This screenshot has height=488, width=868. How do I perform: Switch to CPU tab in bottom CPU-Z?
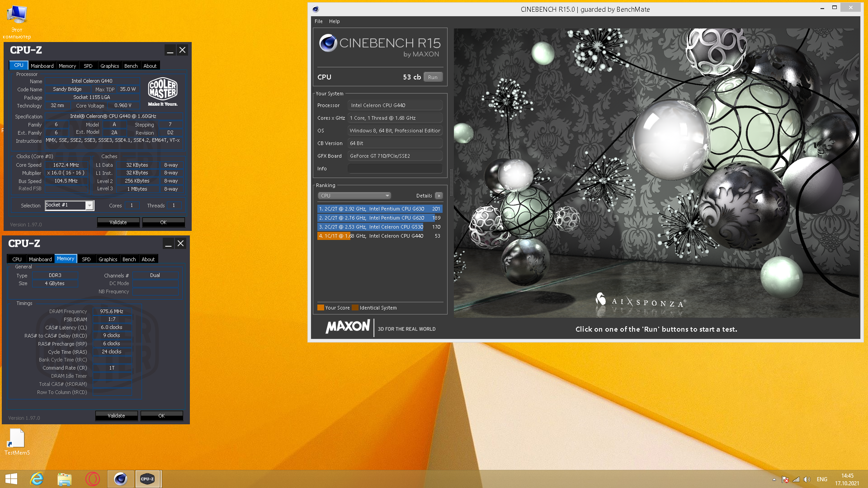pos(17,259)
